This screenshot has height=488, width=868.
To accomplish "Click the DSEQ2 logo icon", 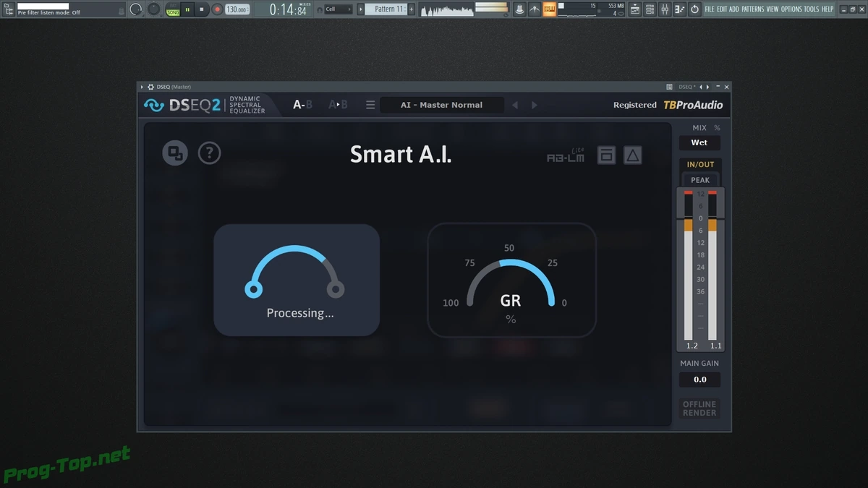I will coord(153,105).
